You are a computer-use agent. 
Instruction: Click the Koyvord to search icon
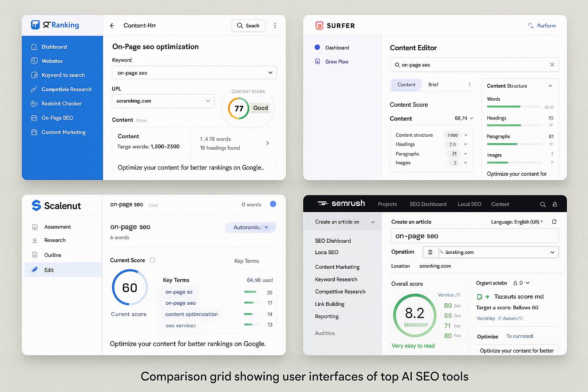tap(34, 75)
